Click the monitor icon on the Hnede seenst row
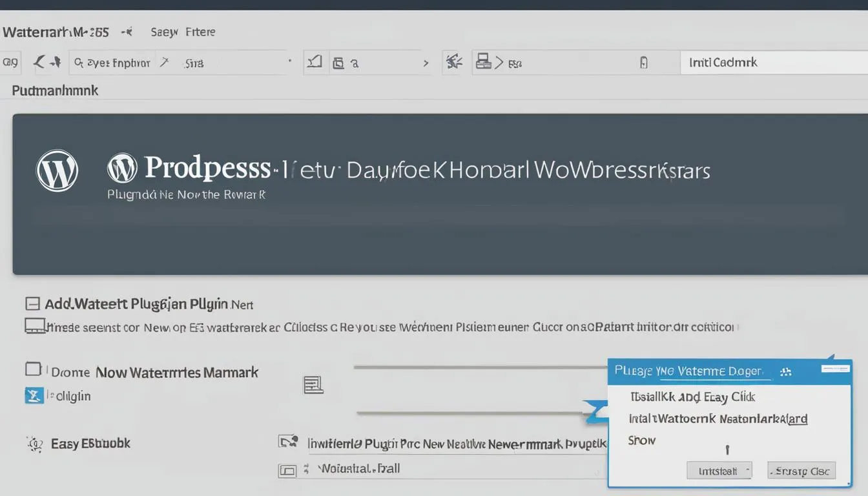Screen dimensions: 868x496 click(x=35, y=325)
